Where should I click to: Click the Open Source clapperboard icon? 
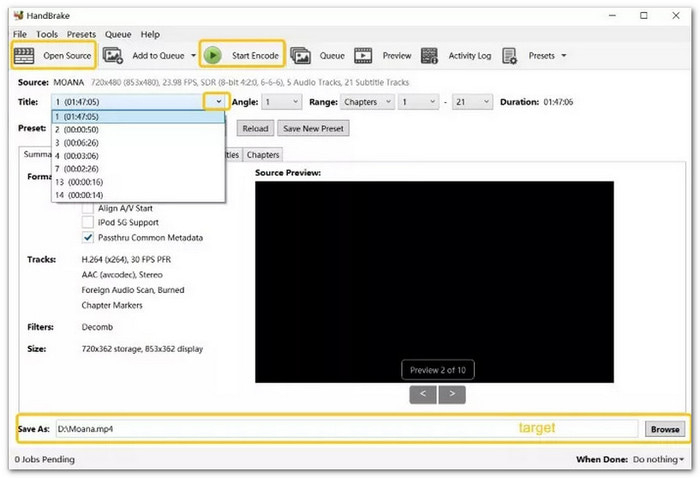click(x=24, y=56)
